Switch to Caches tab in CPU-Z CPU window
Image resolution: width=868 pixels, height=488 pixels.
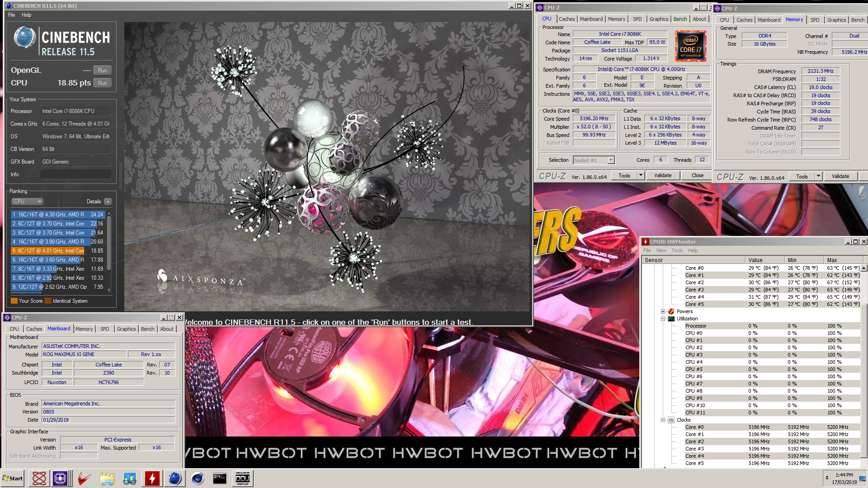point(566,19)
